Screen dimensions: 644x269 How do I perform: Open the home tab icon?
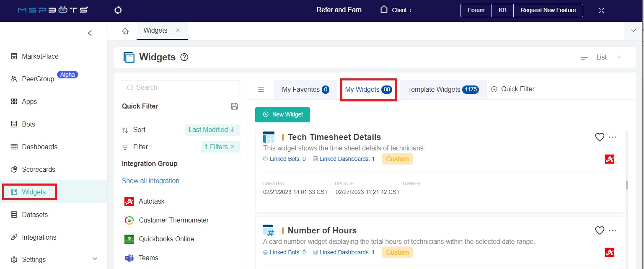(x=125, y=31)
